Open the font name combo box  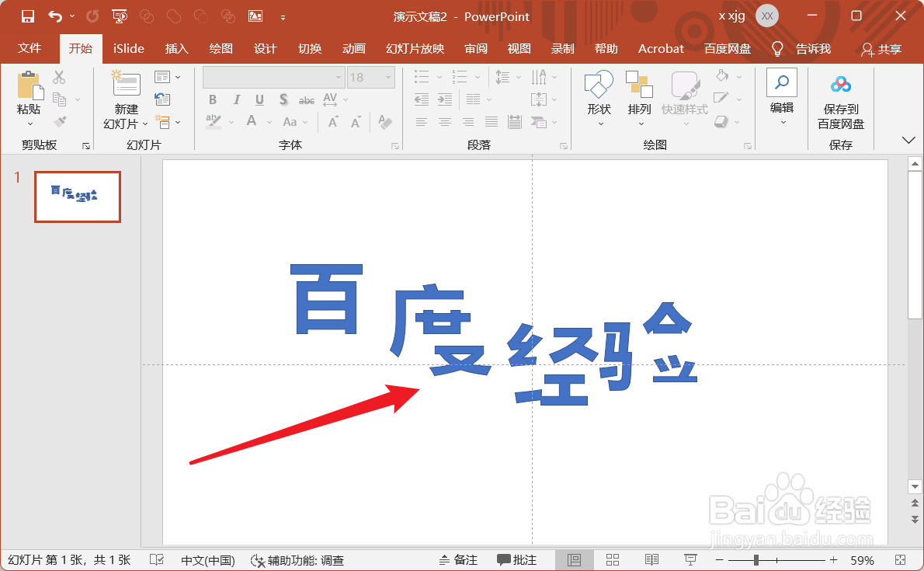coord(274,77)
